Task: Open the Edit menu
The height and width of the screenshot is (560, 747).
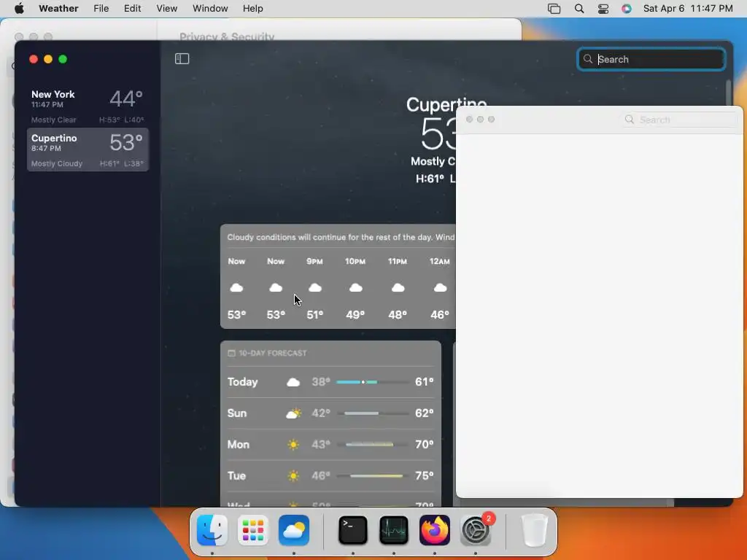Action: (132, 8)
